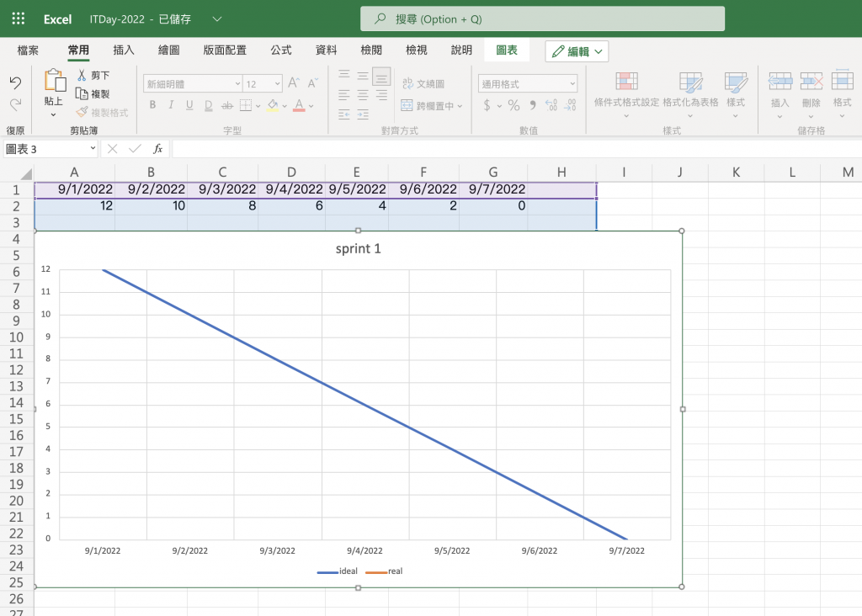The height and width of the screenshot is (616, 862).
Task: Align text to the vertical middle
Action: pos(363,75)
